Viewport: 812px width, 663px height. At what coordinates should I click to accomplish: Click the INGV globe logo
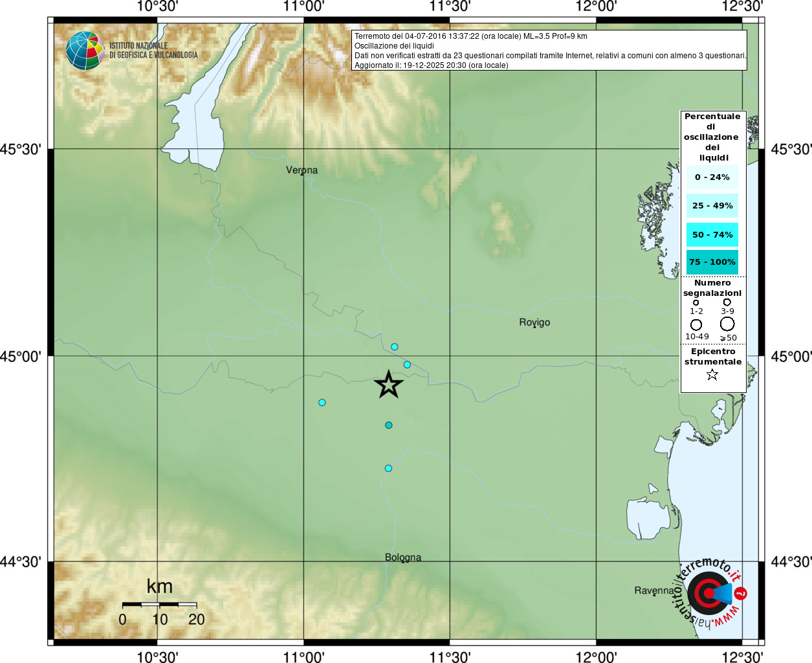[x=85, y=51]
